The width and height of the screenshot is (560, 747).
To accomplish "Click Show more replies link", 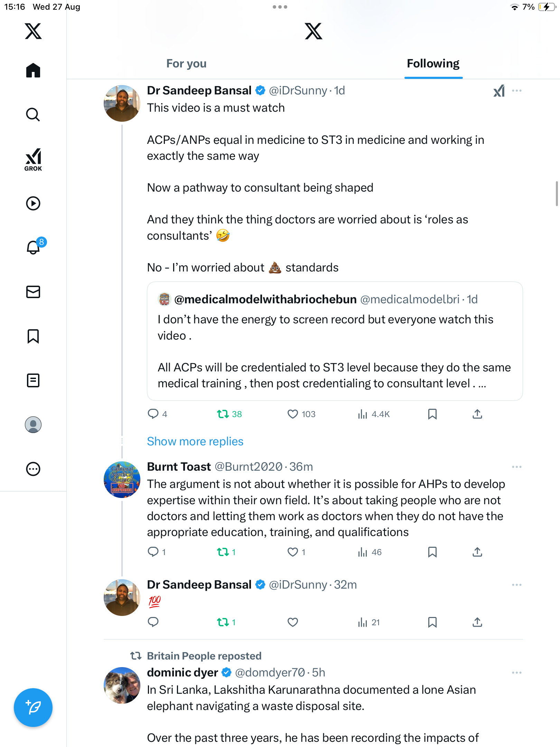I will [x=195, y=442].
